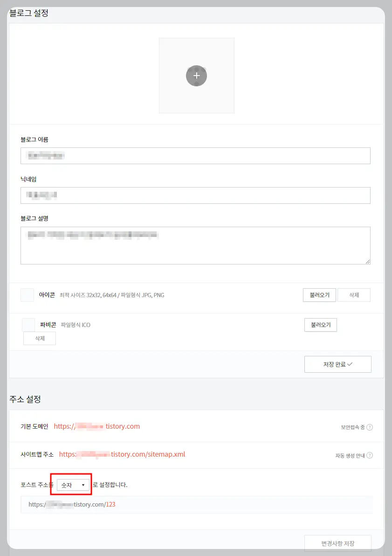Click the 아이콘 preview thumbnail box
392x556 pixels.
(28, 295)
